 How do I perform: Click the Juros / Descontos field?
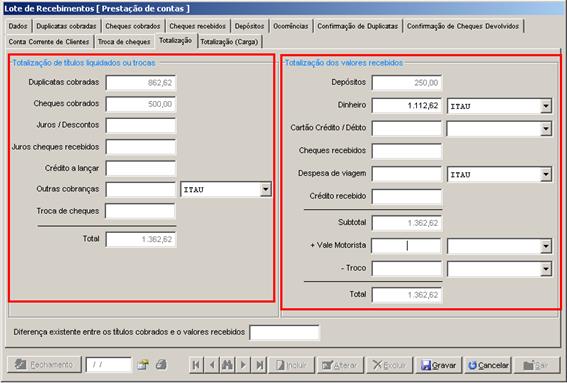coord(141,125)
